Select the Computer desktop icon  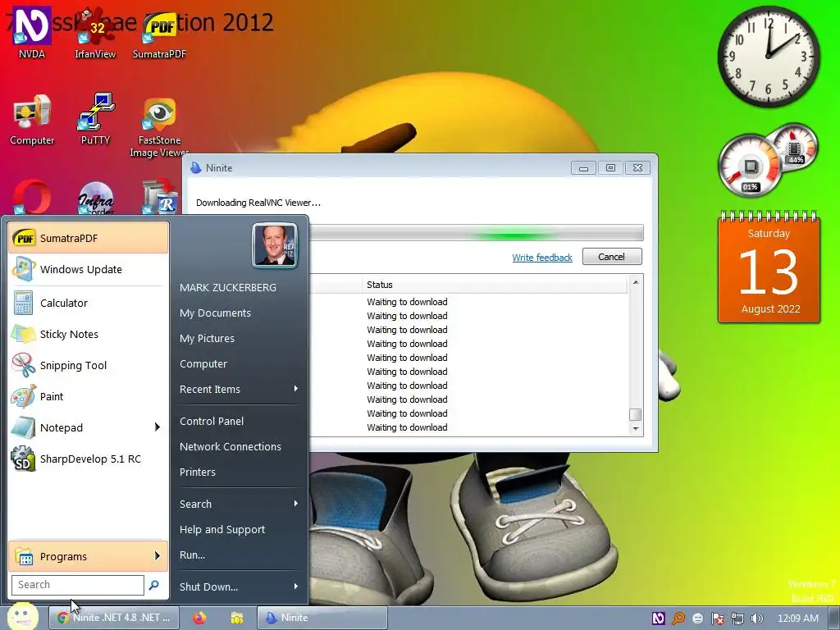[x=32, y=119]
